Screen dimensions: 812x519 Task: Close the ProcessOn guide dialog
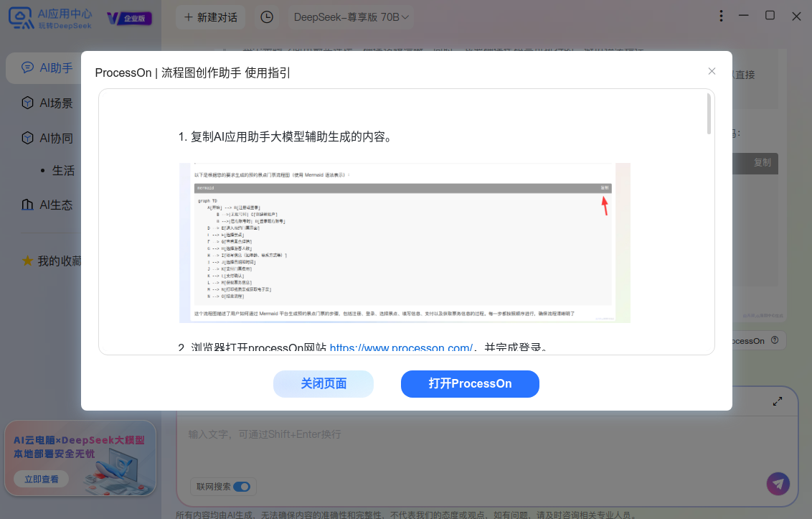click(712, 71)
